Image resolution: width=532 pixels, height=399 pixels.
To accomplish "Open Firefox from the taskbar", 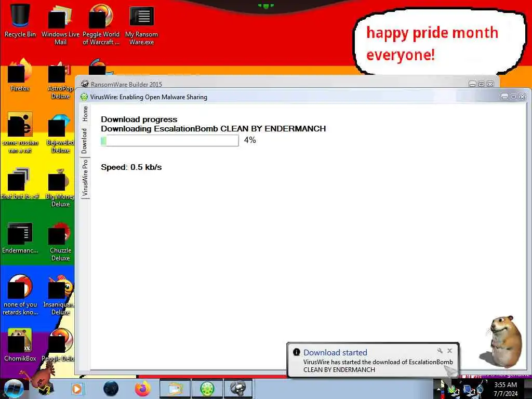I will coord(143,389).
